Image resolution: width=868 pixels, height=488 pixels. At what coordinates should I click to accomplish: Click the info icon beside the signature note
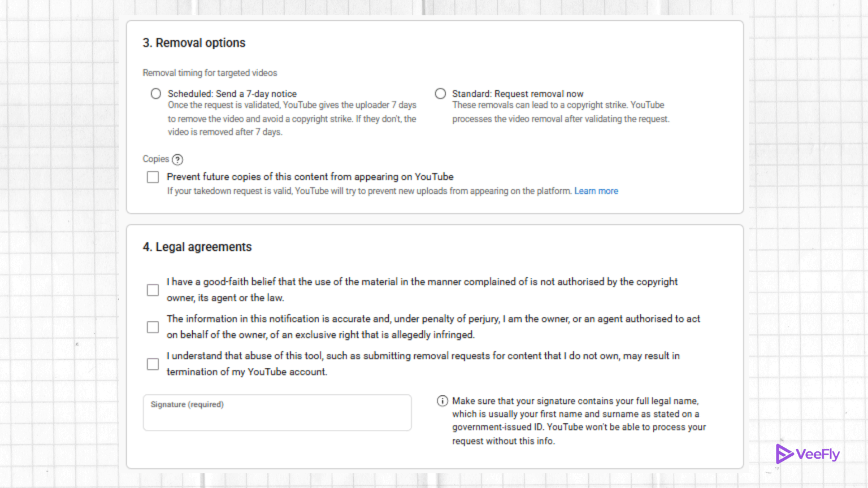click(442, 401)
